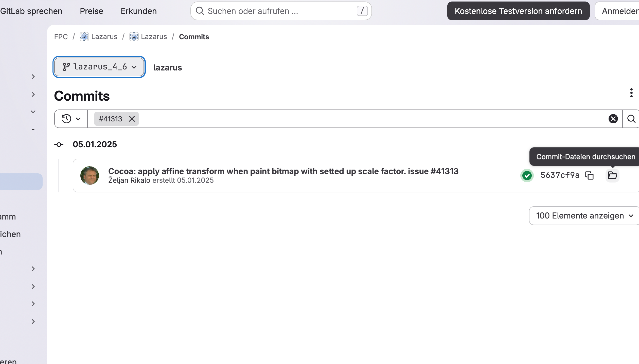The image size is (639, 364).
Task: Open the Lazarus project breadcrumb link before Commits
Action: (154, 37)
